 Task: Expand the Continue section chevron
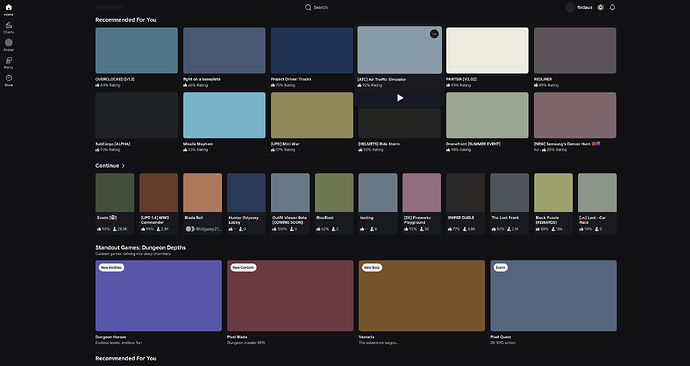tap(123, 166)
